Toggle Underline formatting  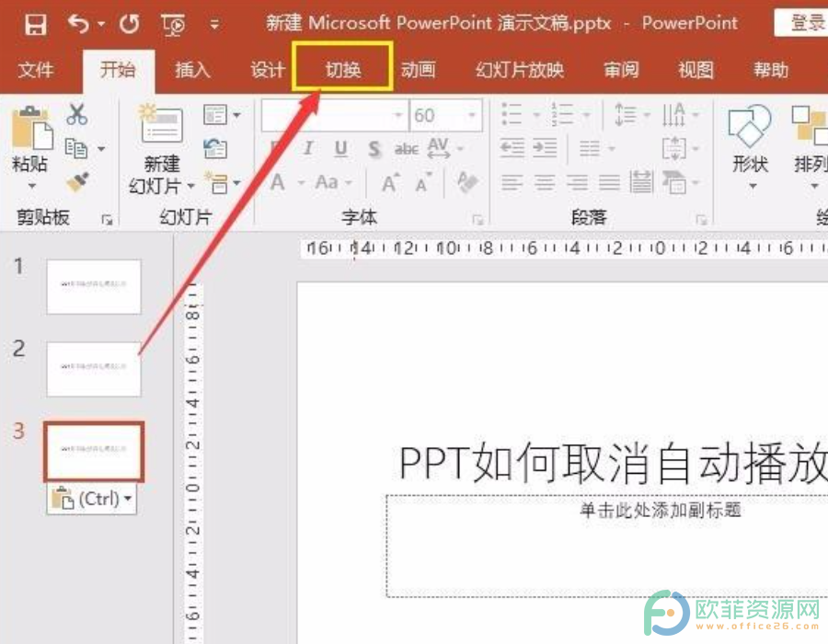click(340, 149)
